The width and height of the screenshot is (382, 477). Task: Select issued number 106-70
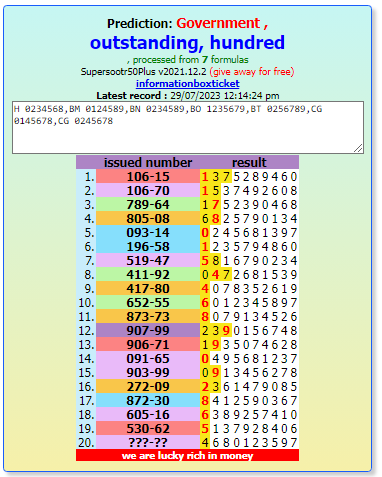(148, 190)
